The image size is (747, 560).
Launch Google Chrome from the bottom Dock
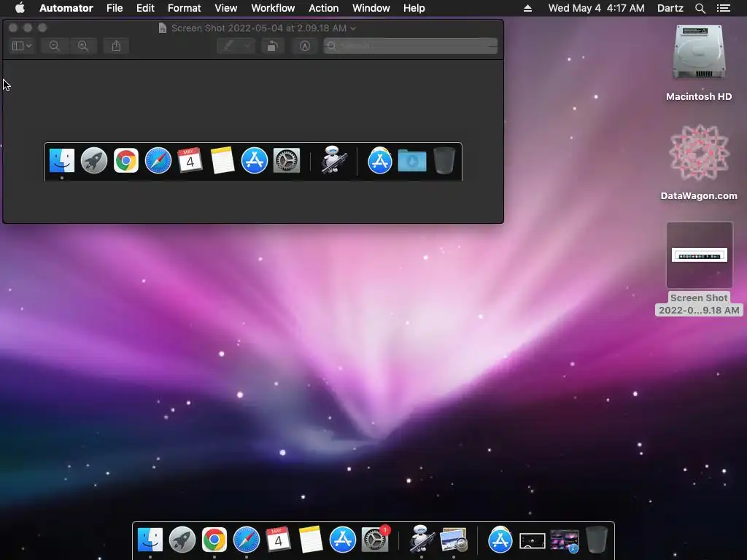click(214, 540)
